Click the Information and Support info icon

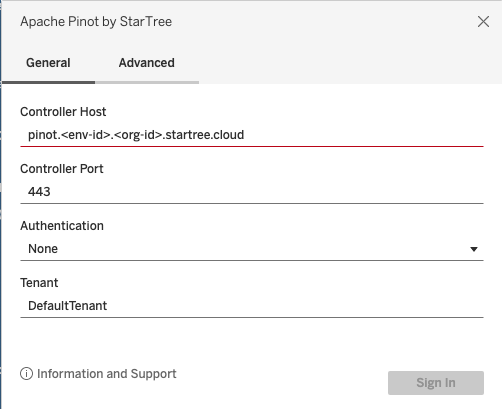26,374
